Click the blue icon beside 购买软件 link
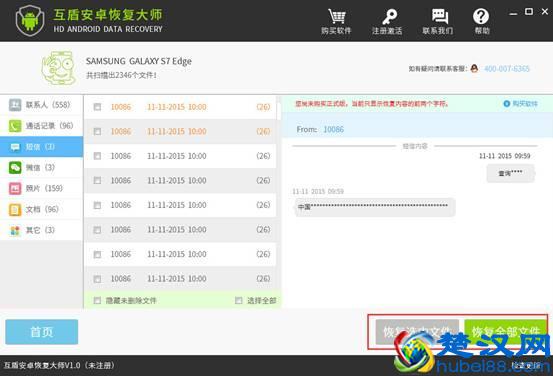Viewport: 553px width, 376px height. click(506, 104)
